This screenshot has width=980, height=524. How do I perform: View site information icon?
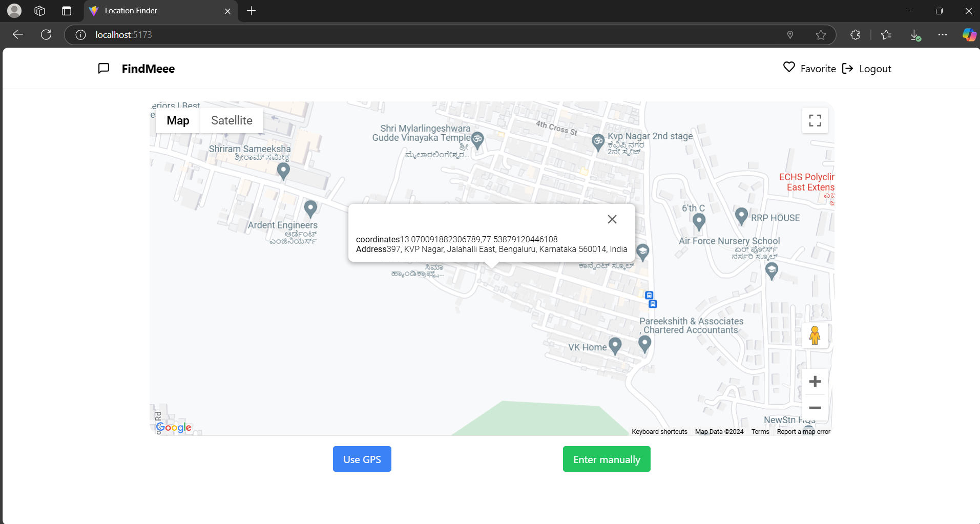point(80,35)
